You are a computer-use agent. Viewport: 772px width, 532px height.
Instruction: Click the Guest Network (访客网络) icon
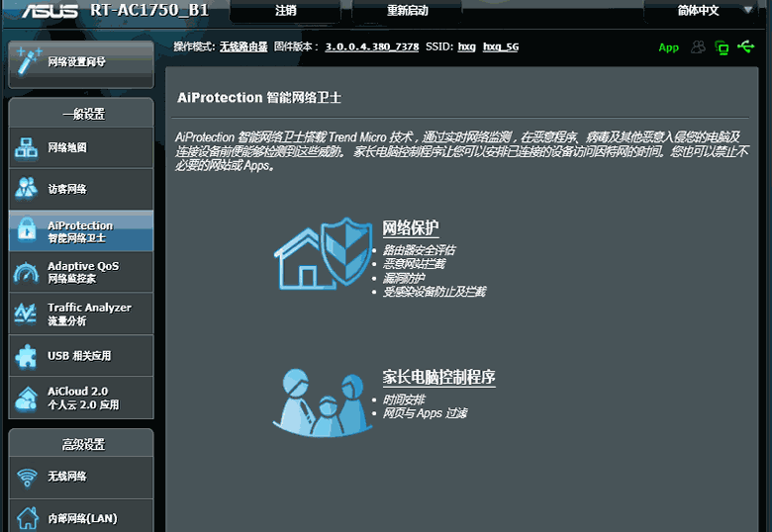tap(26, 189)
